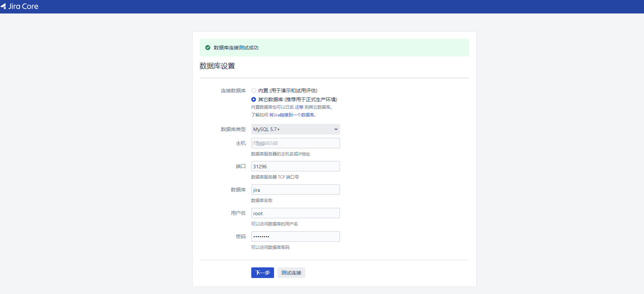Select the 其它数据库 radio button

pyautogui.click(x=254, y=99)
